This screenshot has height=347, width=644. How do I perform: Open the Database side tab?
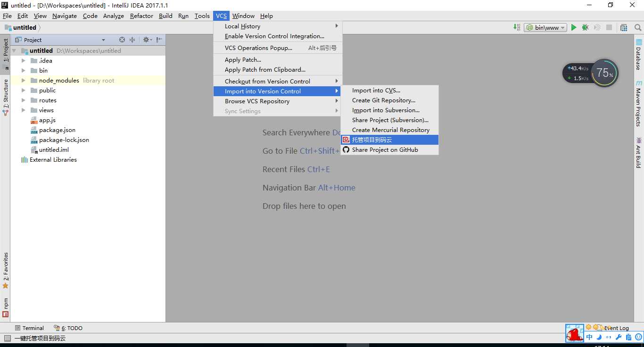[x=639, y=55]
